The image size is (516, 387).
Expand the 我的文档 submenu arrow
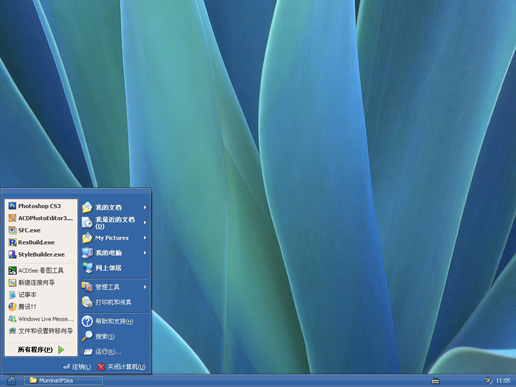(x=145, y=207)
